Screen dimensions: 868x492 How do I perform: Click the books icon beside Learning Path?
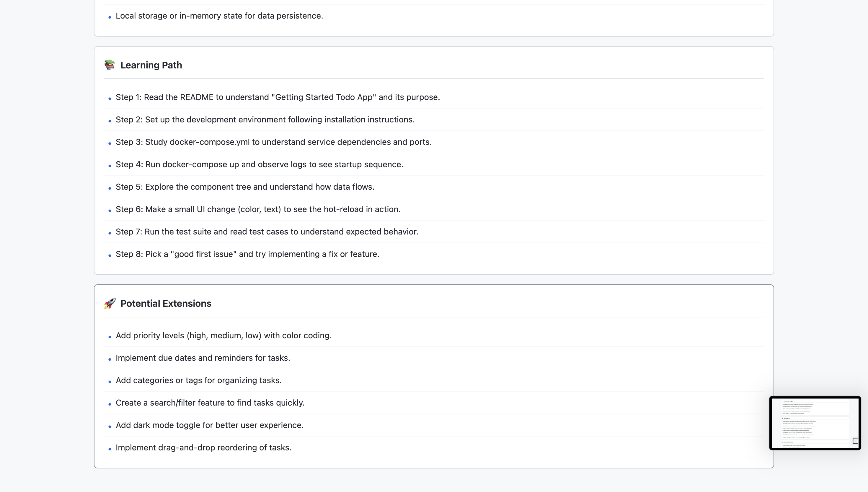point(110,65)
